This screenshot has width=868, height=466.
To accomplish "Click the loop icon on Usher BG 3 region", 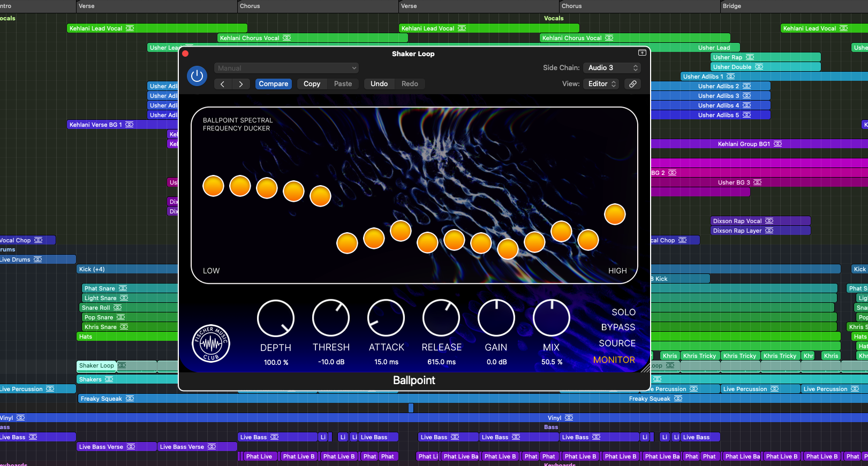I will tap(758, 182).
